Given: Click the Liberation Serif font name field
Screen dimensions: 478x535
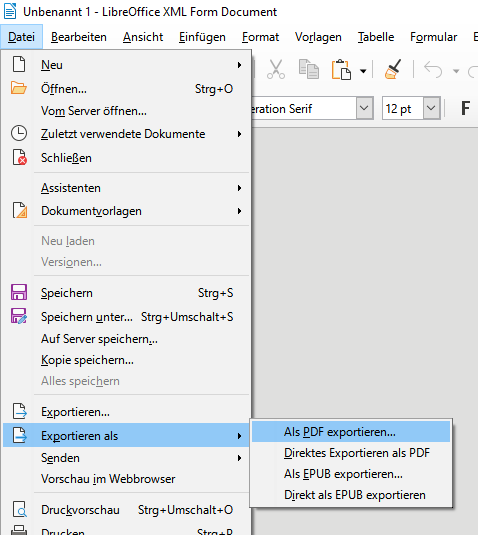Looking at the screenshot, I should [x=304, y=109].
